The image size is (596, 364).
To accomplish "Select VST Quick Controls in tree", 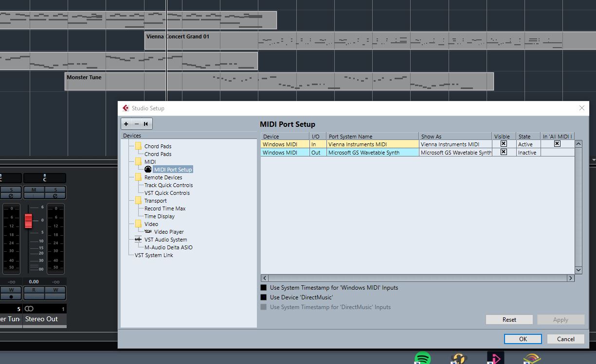I will pyautogui.click(x=167, y=193).
